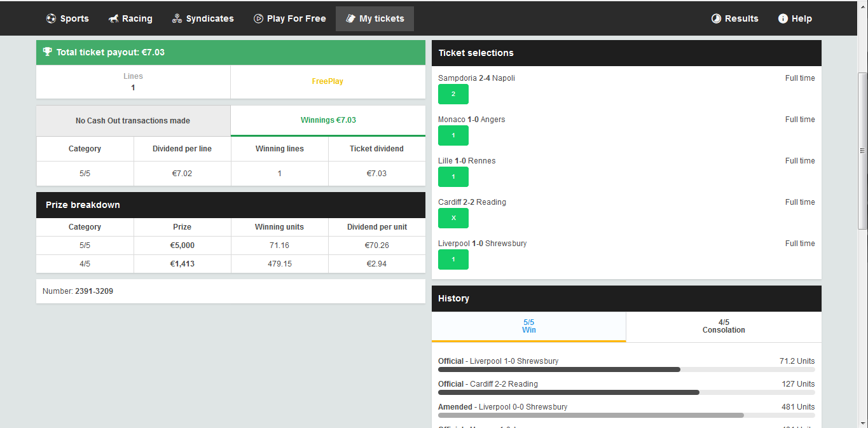Screen dimensions: 868x428
Task: Click the Official Liverpool 1-0 Shrewsbury progress bar
Action: (x=626, y=369)
